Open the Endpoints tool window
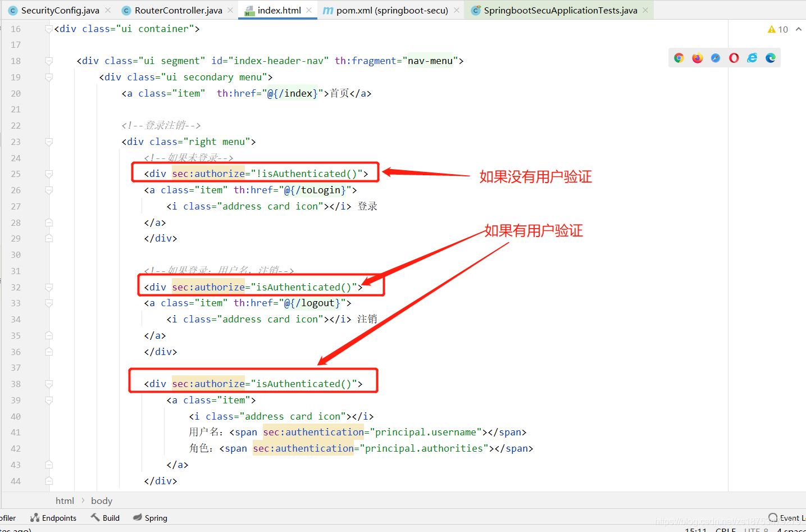Image resolution: width=806 pixels, height=532 pixels. coord(53,518)
